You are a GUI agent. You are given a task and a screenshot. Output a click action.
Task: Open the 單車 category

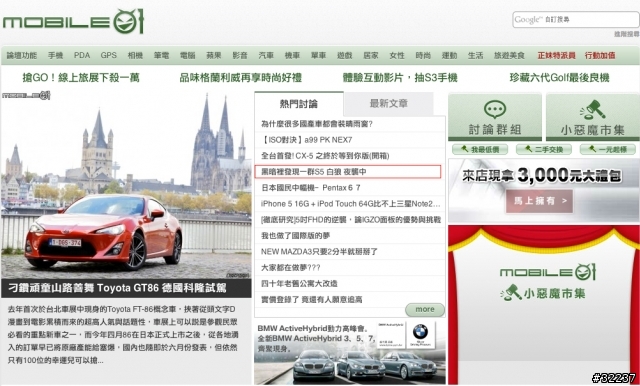coord(318,55)
